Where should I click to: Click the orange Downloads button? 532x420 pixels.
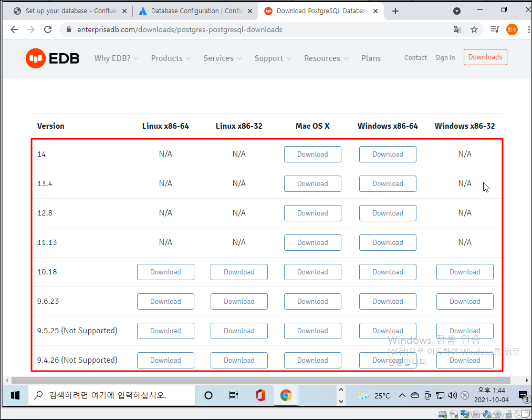485,57
